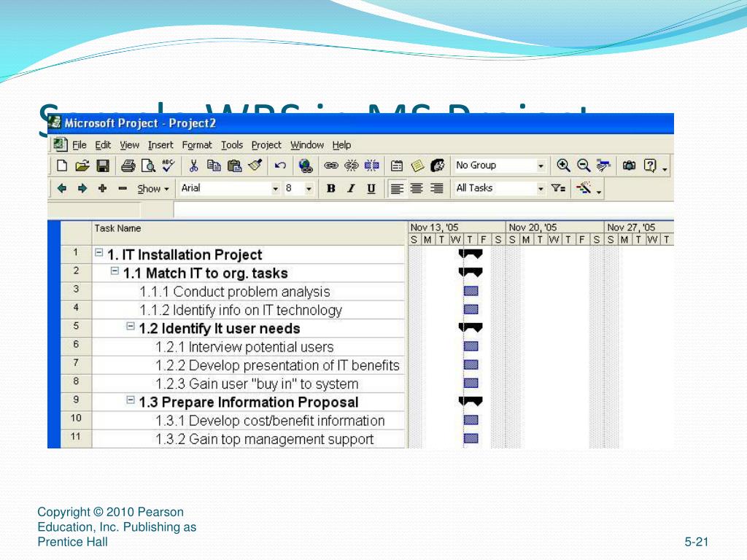Add Task Notes icon
Viewport: 747px width, 560px height.
point(417,166)
